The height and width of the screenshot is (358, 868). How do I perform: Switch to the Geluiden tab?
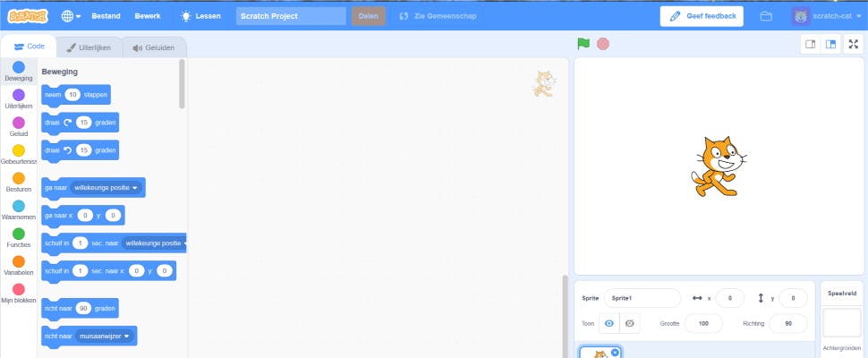(x=153, y=47)
